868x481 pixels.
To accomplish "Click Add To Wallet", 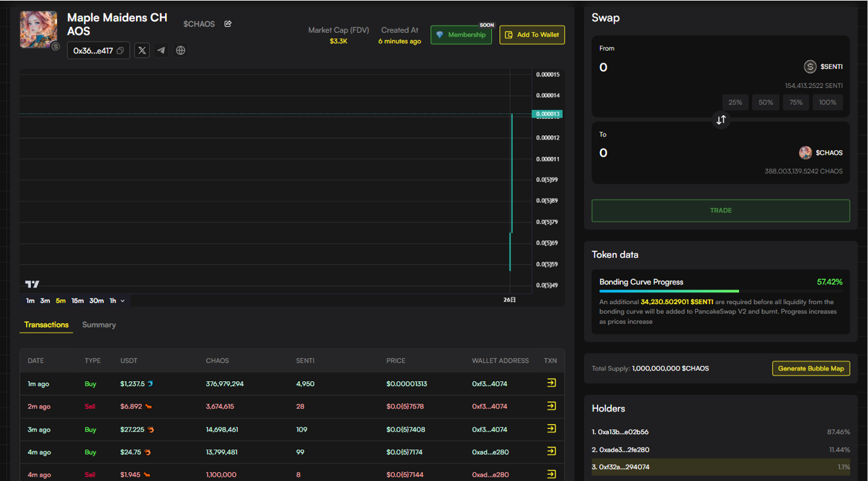I will 532,35.
